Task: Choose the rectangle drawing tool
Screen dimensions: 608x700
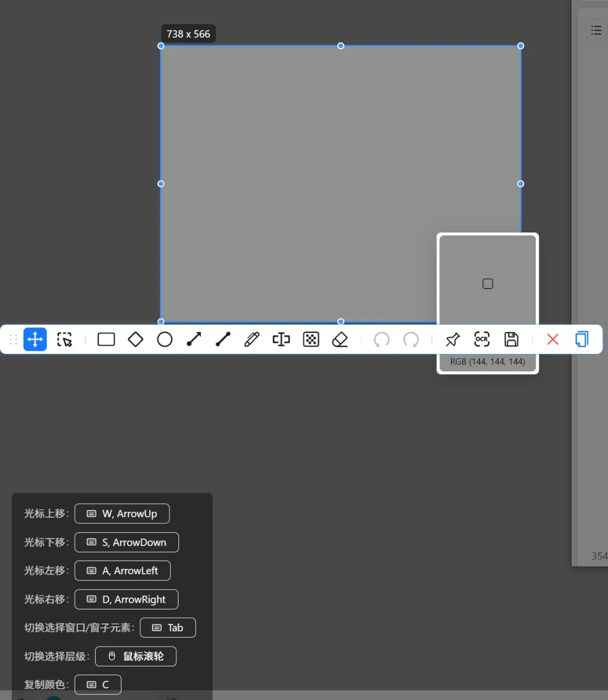Action: pos(106,339)
